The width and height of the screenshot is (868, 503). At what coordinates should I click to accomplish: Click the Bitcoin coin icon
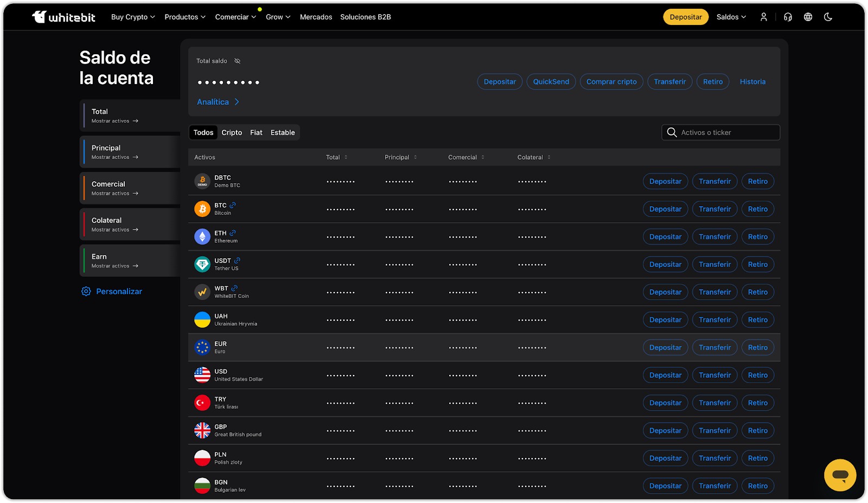(x=202, y=209)
